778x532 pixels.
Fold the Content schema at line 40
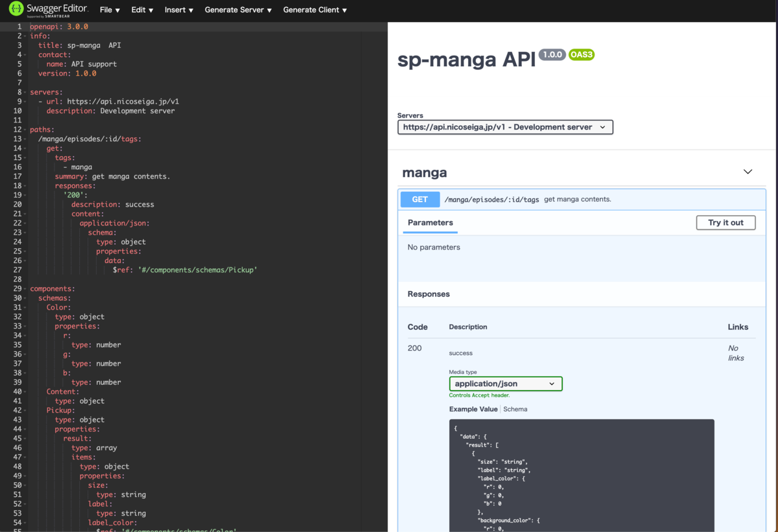pyautogui.click(x=25, y=391)
